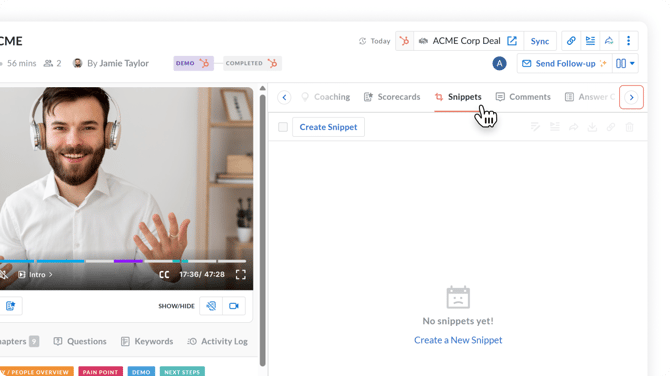
Task: Open the partially visible Answer tab
Action: (x=590, y=97)
